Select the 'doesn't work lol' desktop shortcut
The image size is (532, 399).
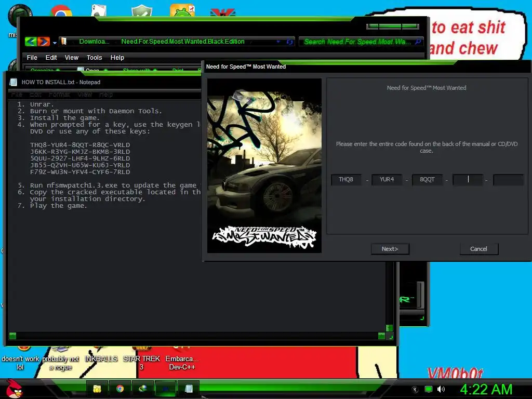[20, 359]
